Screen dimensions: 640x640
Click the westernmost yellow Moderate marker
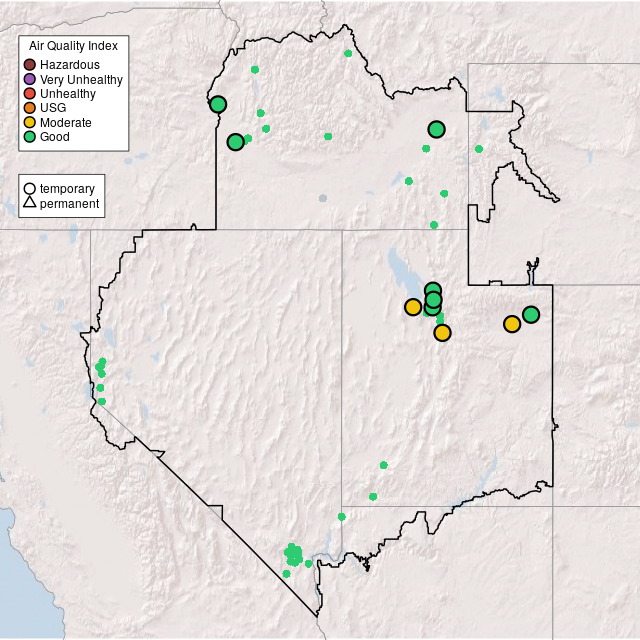(413, 307)
